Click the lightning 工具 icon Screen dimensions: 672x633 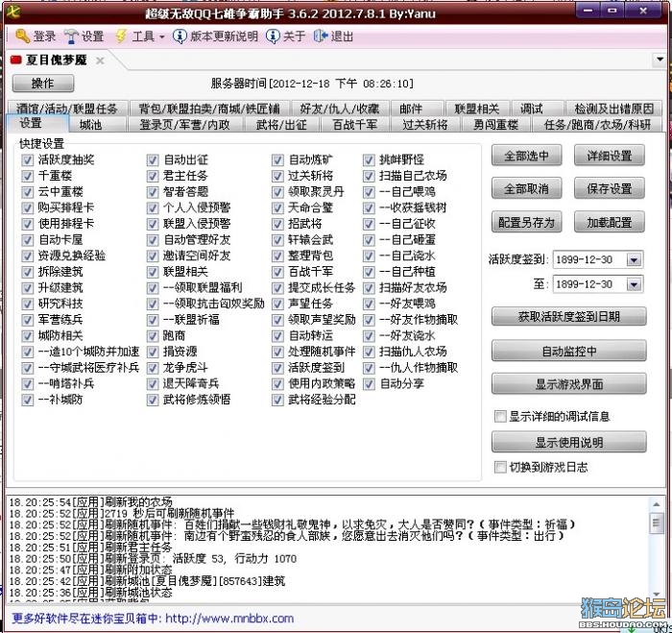pos(122,37)
